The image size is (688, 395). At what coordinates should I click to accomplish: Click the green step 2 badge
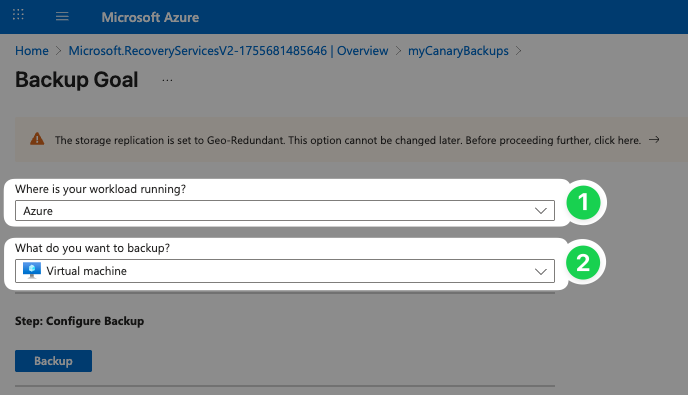[x=583, y=262]
